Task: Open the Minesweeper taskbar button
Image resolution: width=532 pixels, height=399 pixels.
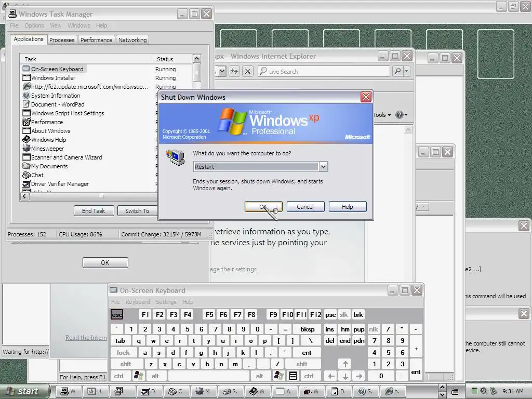Action: [x=203, y=391]
